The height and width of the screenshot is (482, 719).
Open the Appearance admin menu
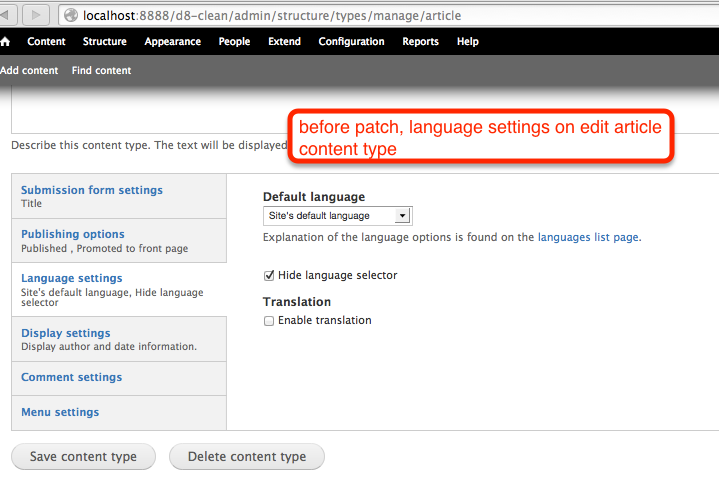coord(173,42)
